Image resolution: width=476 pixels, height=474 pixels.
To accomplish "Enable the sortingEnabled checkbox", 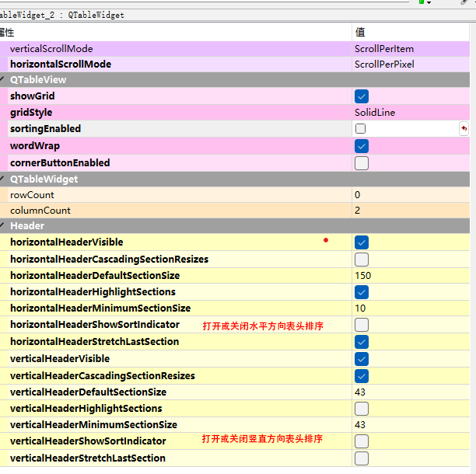I will click(x=360, y=128).
